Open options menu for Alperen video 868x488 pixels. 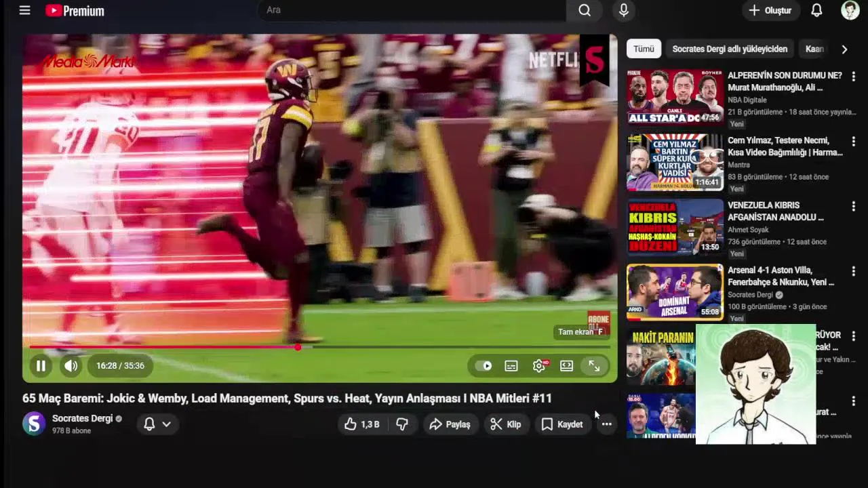(853, 77)
